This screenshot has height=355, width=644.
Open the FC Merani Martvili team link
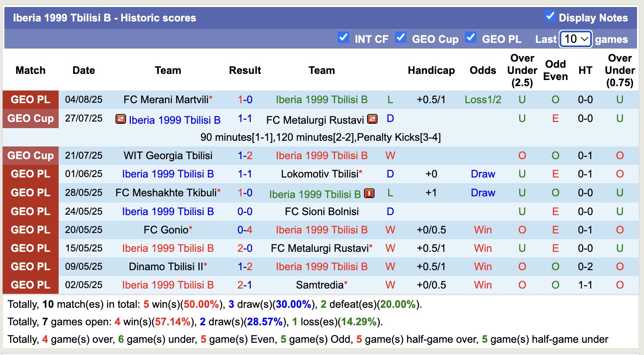pyautogui.click(x=165, y=99)
